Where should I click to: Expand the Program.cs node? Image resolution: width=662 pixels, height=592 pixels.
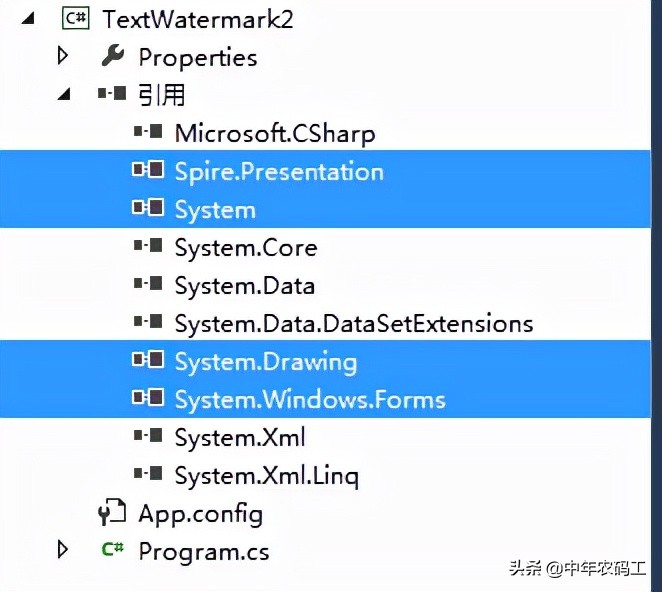pos(63,550)
